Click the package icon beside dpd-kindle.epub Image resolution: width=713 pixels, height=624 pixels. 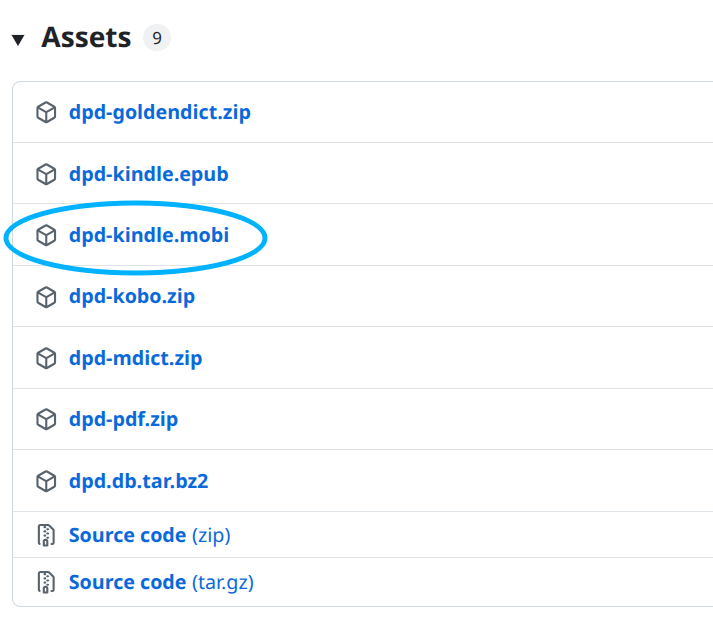pyautogui.click(x=46, y=174)
